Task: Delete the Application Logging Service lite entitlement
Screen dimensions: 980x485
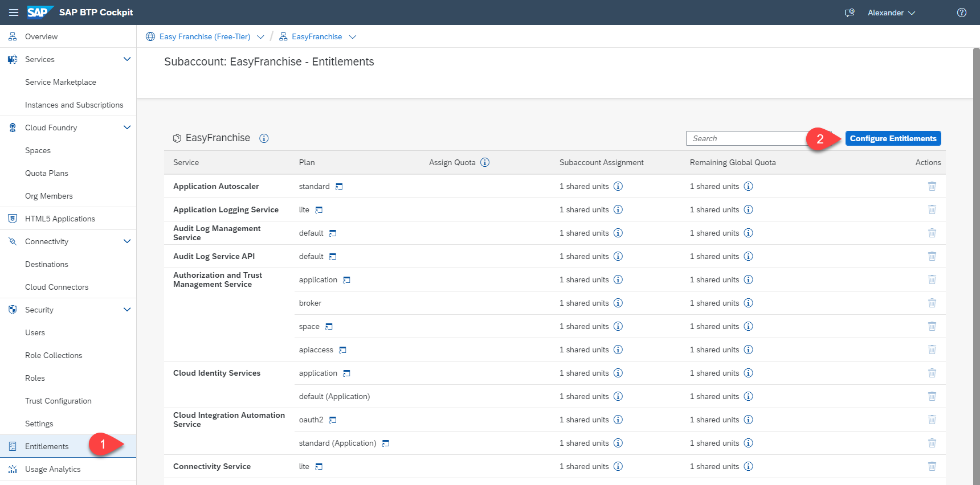Action: [932, 209]
